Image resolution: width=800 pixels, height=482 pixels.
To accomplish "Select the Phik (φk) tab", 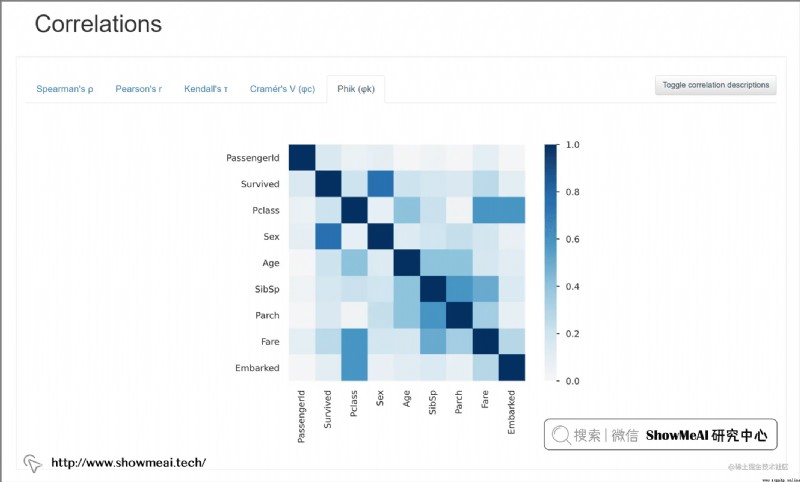I will [x=356, y=89].
